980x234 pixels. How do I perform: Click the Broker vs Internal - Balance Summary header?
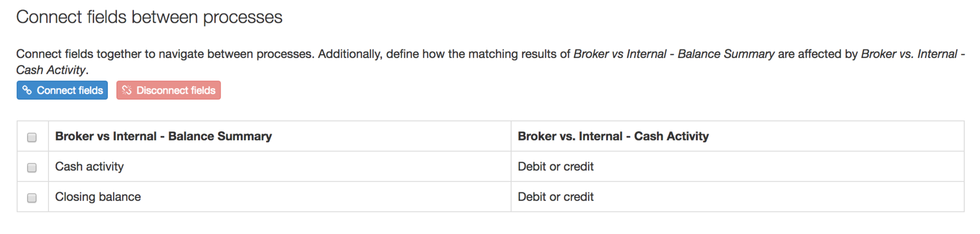tap(164, 136)
